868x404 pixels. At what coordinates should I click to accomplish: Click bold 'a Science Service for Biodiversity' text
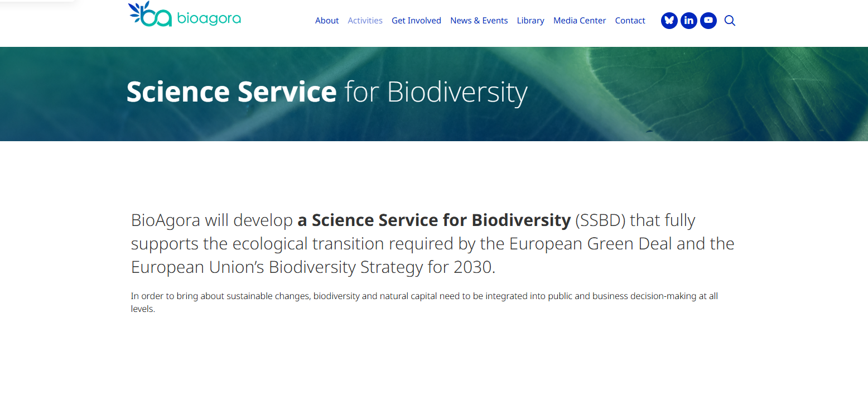pyautogui.click(x=434, y=220)
